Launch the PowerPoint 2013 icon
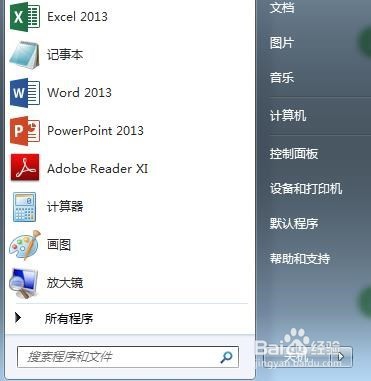The width and height of the screenshot is (371, 381). [25, 131]
